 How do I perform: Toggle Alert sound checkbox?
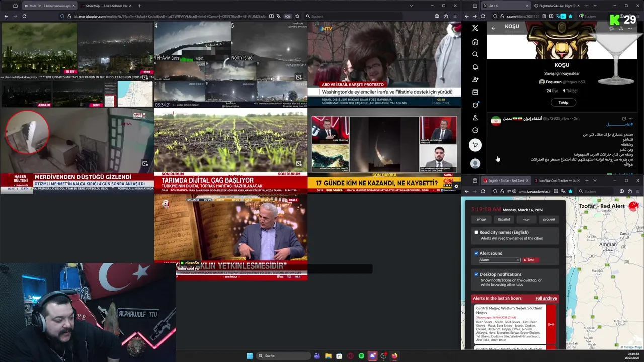[476, 253]
